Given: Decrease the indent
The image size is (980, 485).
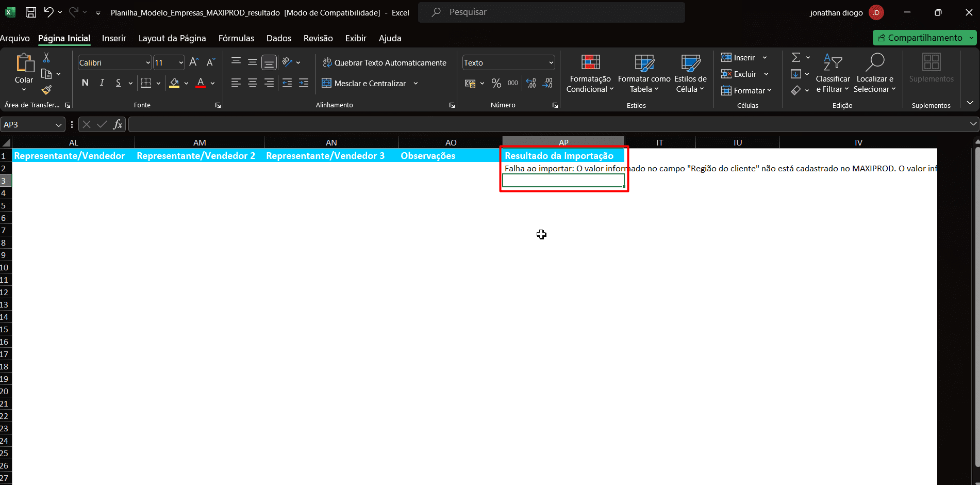Looking at the screenshot, I should pyautogui.click(x=287, y=83).
